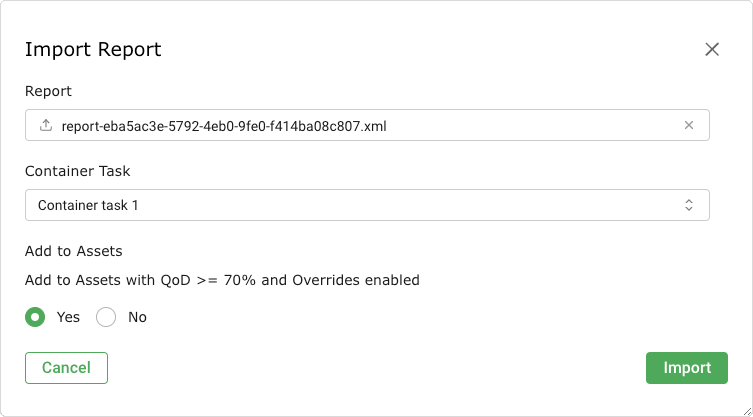The width and height of the screenshot is (753, 417).
Task: Click the "Container task 1" selected value
Action: click(89, 205)
